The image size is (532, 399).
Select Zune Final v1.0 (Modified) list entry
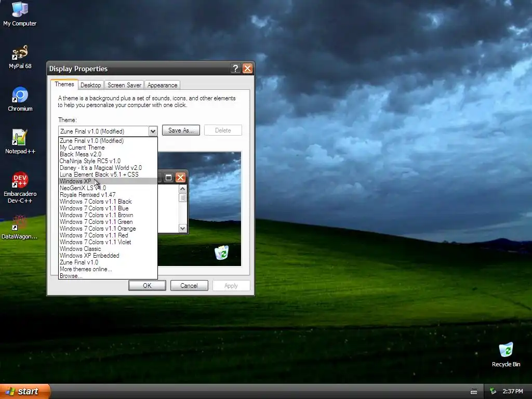[x=108, y=140]
